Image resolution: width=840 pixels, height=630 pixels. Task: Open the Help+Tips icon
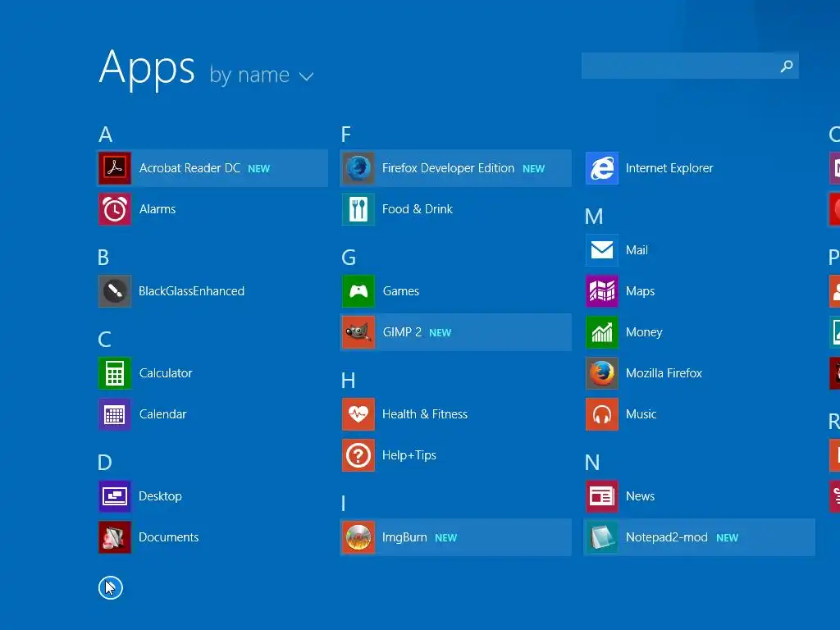pos(358,455)
